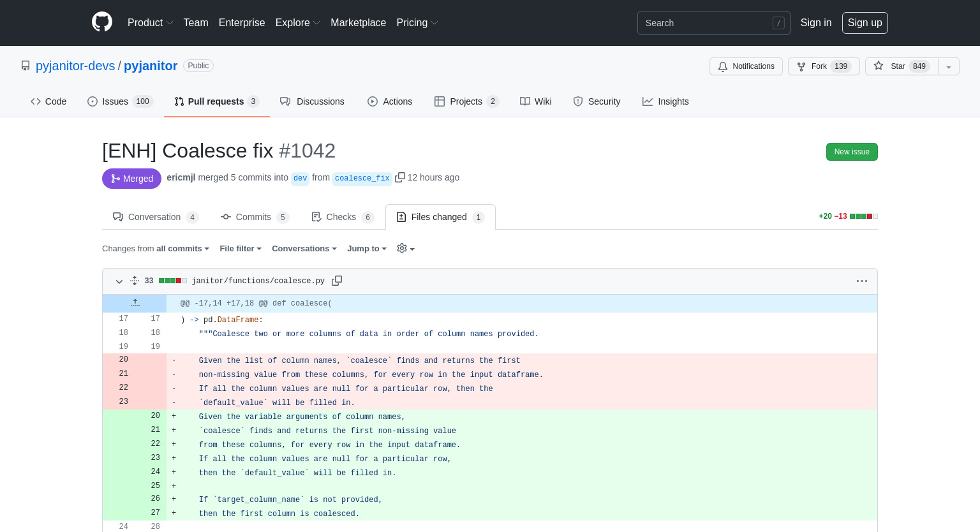Click Sign in

(x=816, y=23)
